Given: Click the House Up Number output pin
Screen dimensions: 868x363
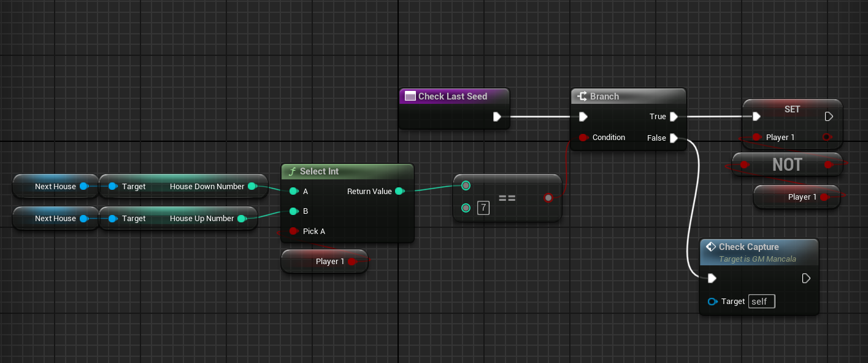Looking at the screenshot, I should click(x=241, y=219).
